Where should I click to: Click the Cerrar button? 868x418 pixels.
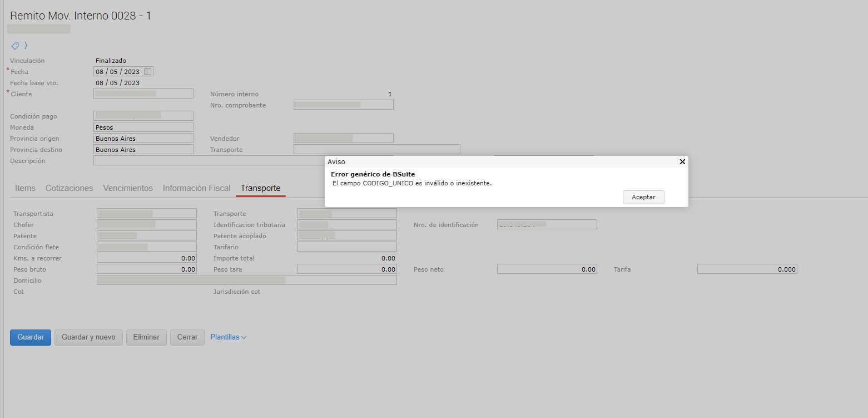click(x=187, y=337)
